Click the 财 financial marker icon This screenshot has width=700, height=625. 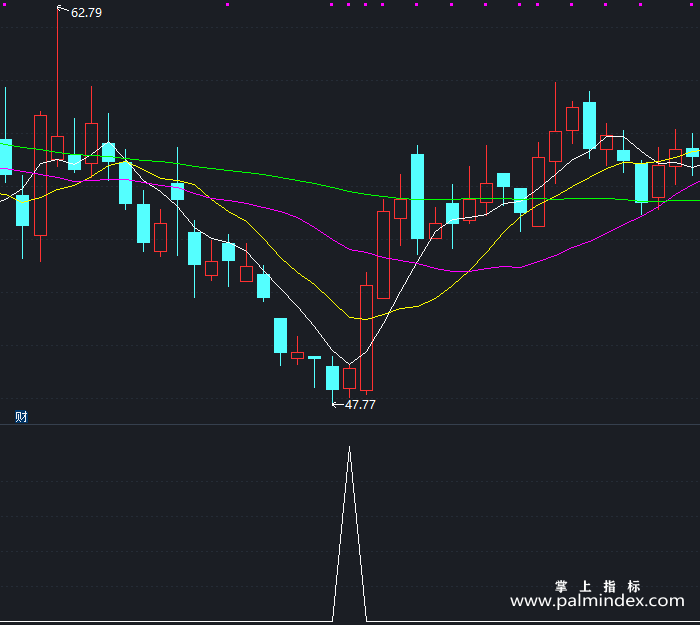21,417
